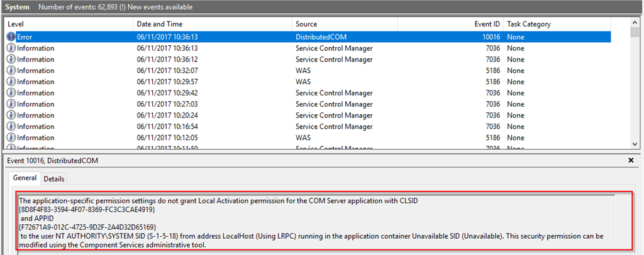
Task: Click the event list scrollbar up arrow
Action: tap(635, 22)
